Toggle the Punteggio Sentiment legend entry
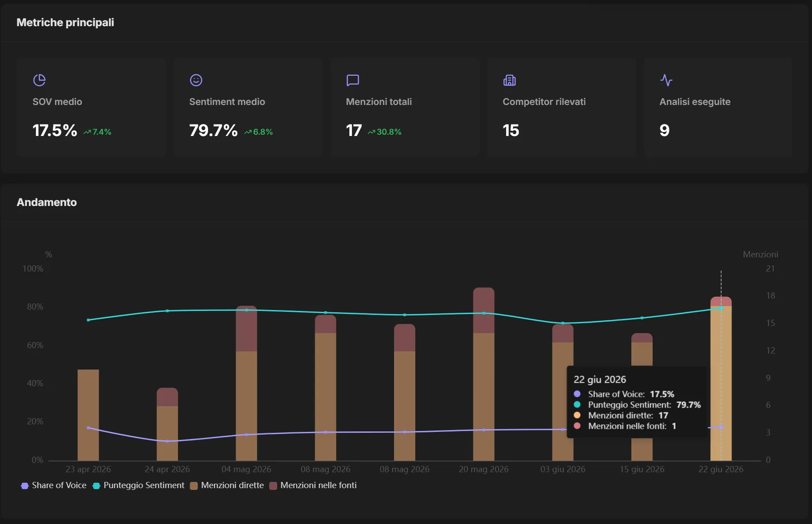Viewport: 812px width, 524px height. click(x=139, y=485)
